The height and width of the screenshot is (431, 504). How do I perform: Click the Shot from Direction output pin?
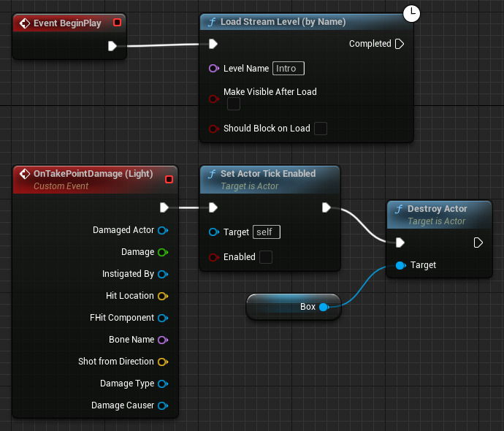click(163, 362)
